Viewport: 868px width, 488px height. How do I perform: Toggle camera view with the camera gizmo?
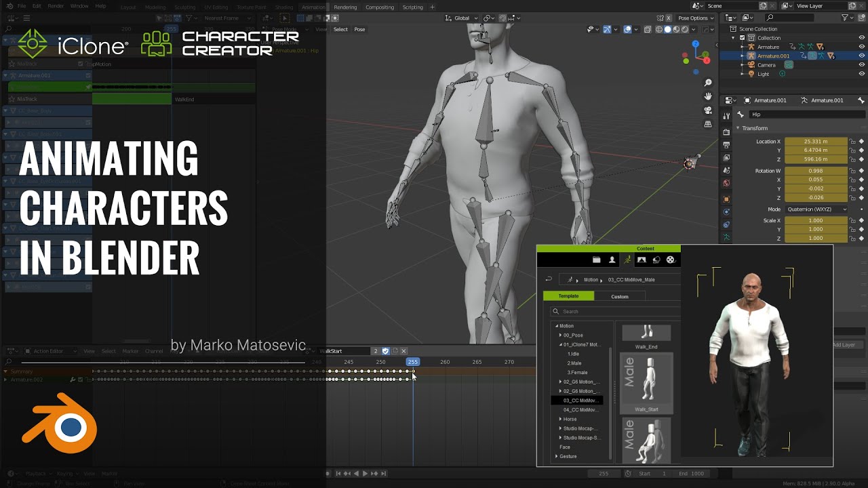[708, 110]
